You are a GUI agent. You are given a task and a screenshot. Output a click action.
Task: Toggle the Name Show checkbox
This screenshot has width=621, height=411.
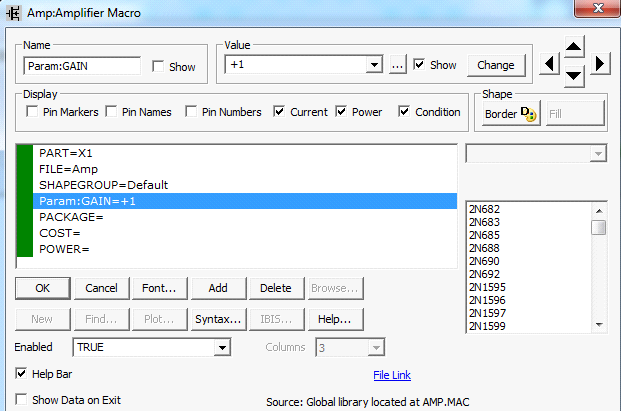click(158, 66)
